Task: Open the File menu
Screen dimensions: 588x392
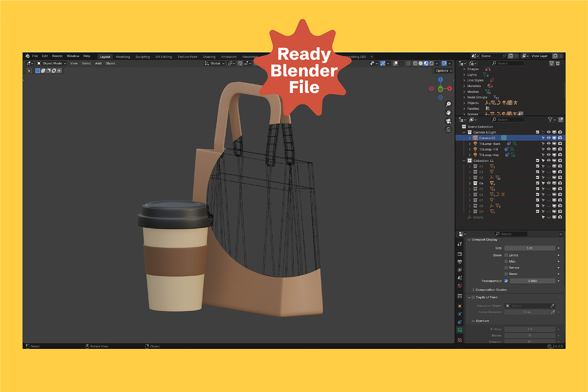Action: tap(35, 56)
